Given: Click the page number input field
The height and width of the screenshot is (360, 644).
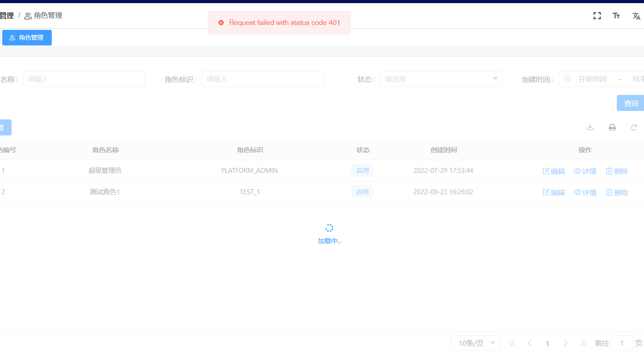Looking at the screenshot, I should [622, 343].
